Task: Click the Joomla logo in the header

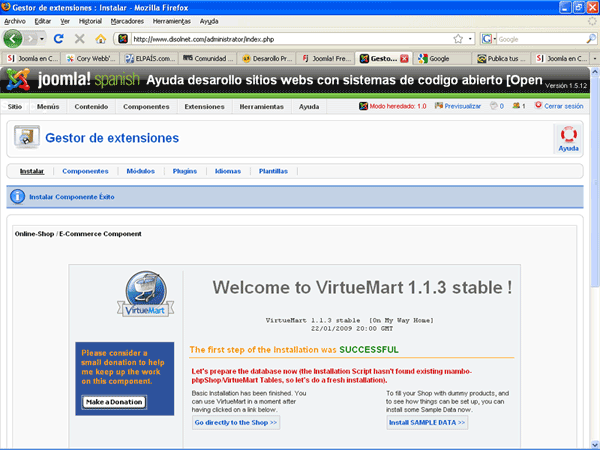Action: pyautogui.click(x=17, y=80)
